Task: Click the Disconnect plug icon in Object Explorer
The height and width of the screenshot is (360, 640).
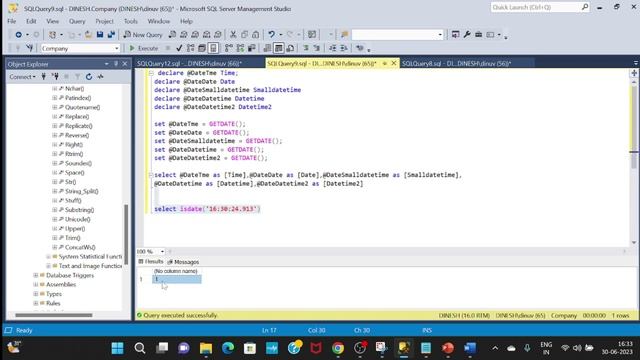Action: (55, 77)
